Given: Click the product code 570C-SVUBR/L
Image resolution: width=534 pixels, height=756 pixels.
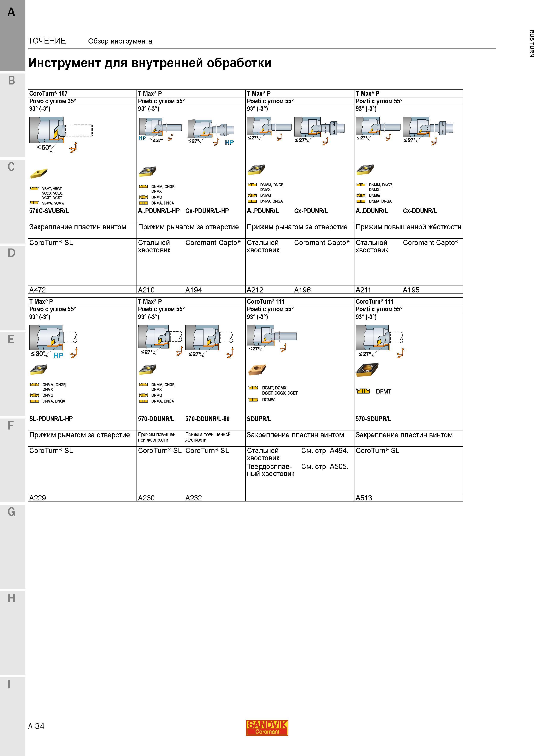Looking at the screenshot, I should pos(49,211).
